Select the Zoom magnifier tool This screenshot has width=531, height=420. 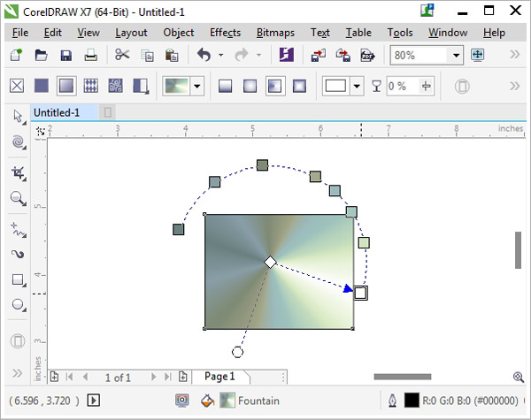[19, 198]
